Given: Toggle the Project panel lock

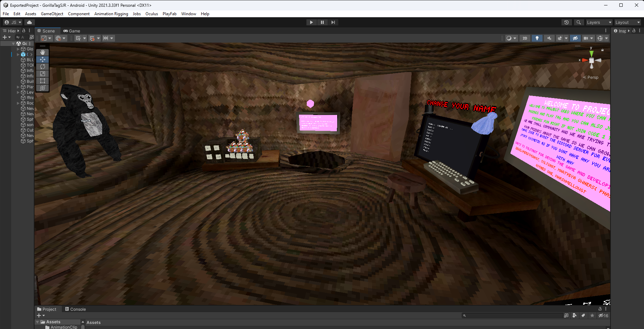Looking at the screenshot, I should pos(600,309).
